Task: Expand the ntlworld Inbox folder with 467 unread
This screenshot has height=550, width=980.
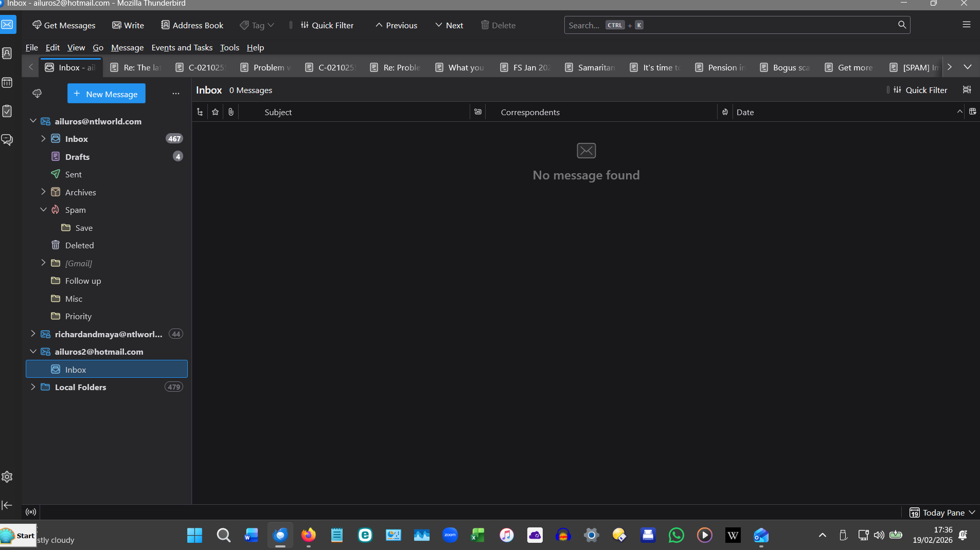Action: tap(44, 138)
